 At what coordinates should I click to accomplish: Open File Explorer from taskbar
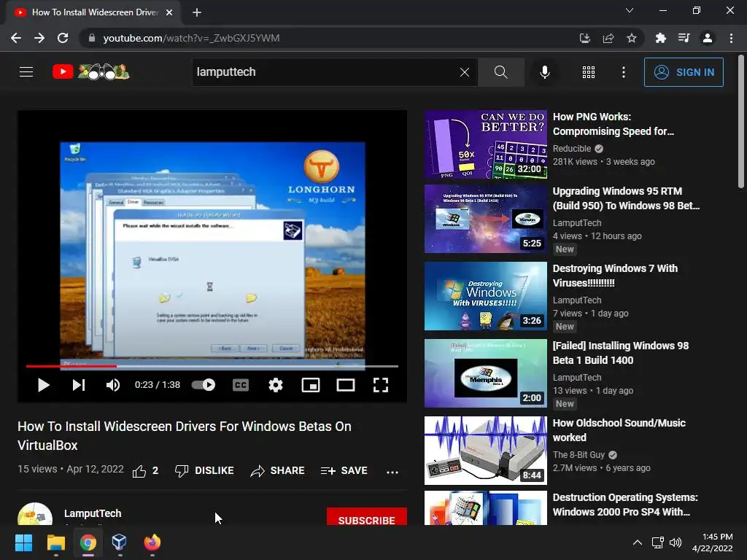coord(55,542)
